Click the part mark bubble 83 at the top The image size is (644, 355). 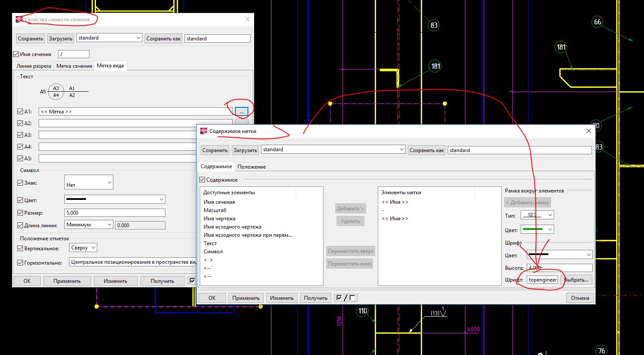pyautogui.click(x=434, y=25)
